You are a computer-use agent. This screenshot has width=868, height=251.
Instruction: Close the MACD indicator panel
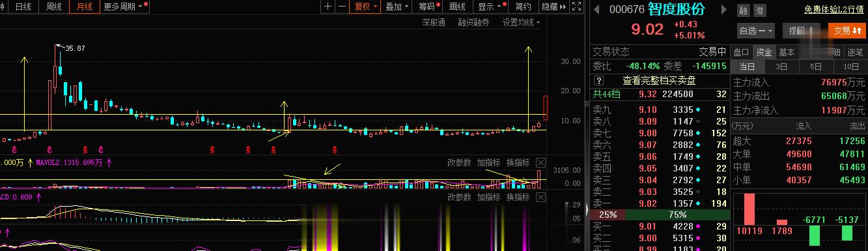pyautogui.click(x=541, y=197)
